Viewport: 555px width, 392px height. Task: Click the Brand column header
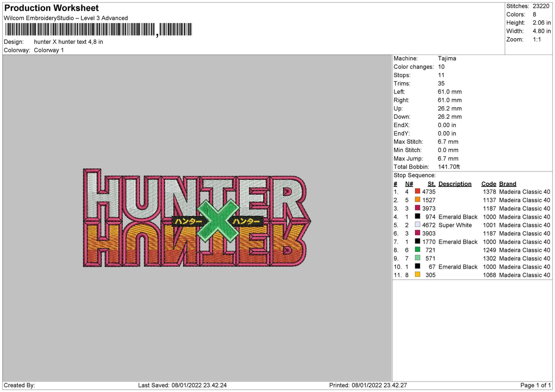point(507,184)
